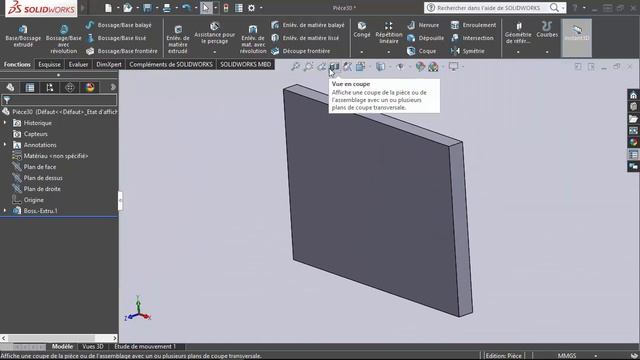Open Assistance pour le perçage tool
The width and height of the screenshot is (640, 360).
214,33
